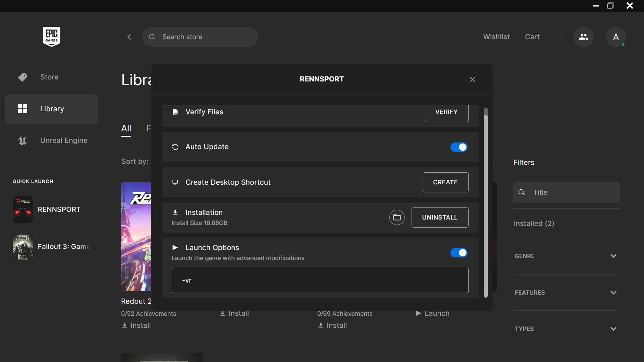Expand the GENRE filter
Image resolution: width=644 pixels, height=362 pixels.
(x=566, y=256)
